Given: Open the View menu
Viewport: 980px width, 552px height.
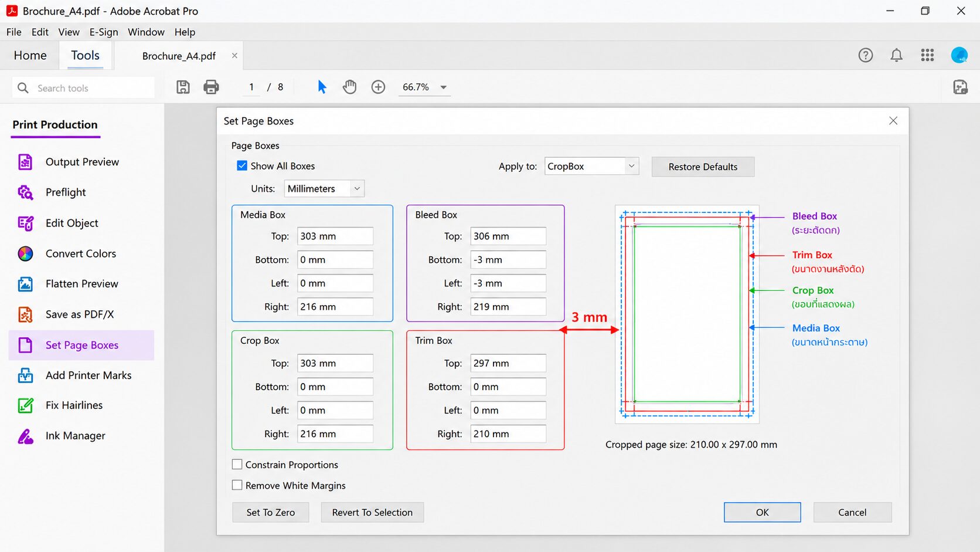Looking at the screenshot, I should pyautogui.click(x=69, y=32).
